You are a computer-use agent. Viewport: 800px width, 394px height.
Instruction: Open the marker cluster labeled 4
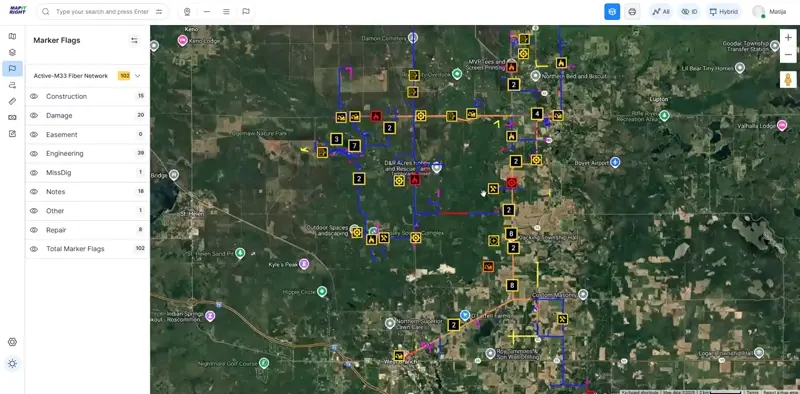(x=536, y=114)
